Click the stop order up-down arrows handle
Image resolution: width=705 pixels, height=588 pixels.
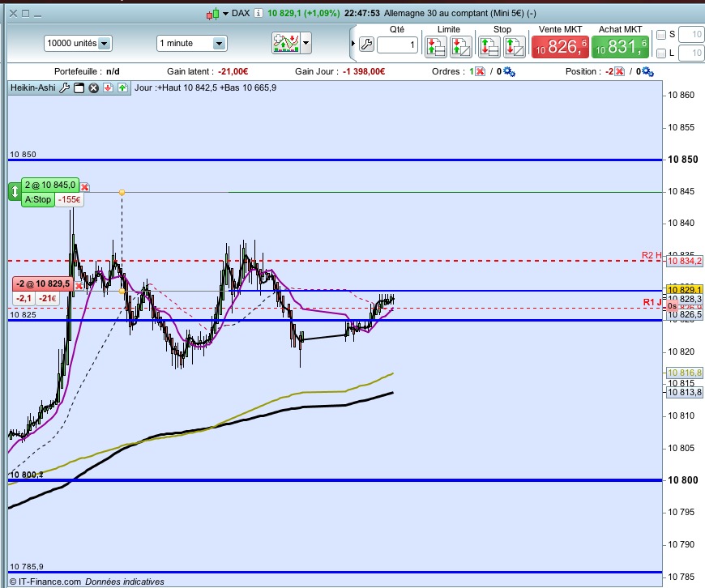15,191
